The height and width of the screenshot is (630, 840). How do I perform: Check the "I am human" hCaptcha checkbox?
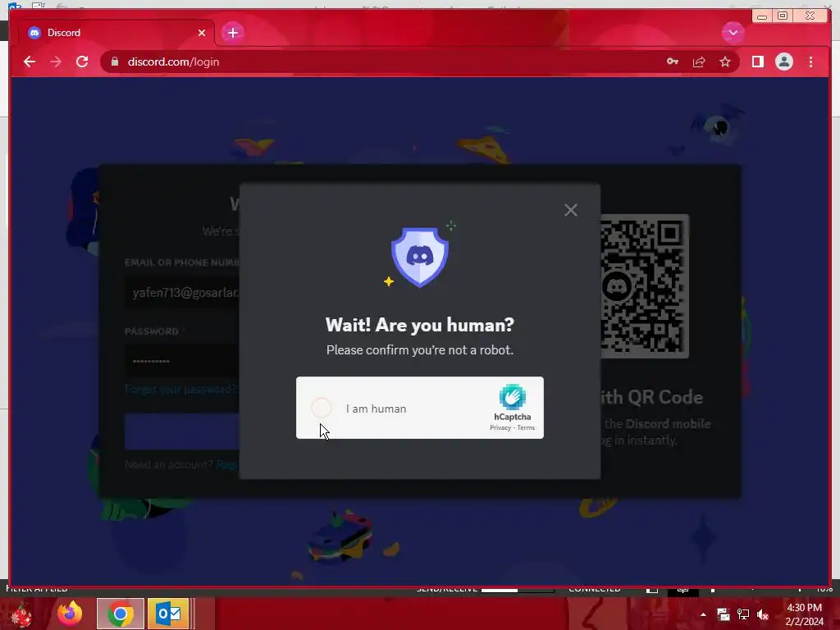(x=322, y=409)
